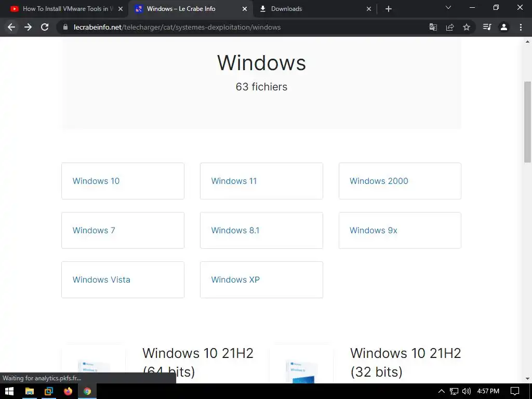
Task: Open media controls icon
Action: 487,27
